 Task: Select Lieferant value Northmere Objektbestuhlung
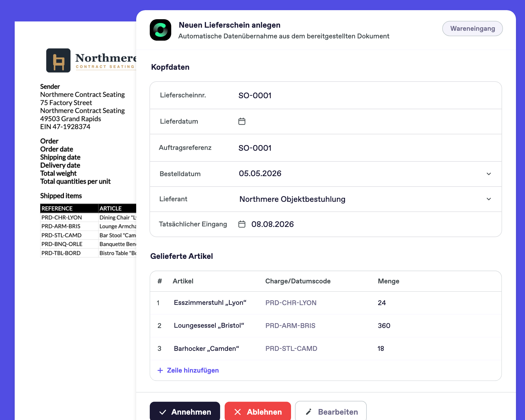pos(292,199)
